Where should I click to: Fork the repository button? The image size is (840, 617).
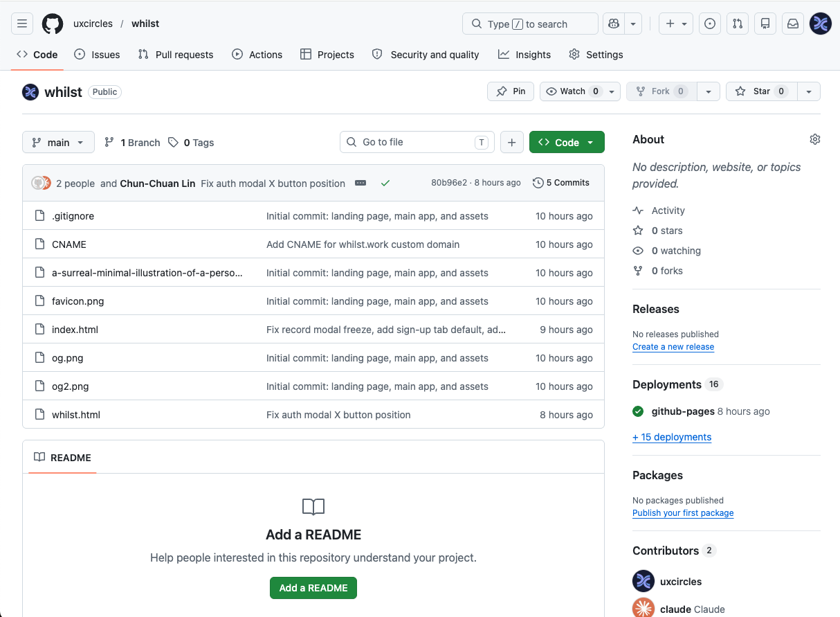click(661, 91)
